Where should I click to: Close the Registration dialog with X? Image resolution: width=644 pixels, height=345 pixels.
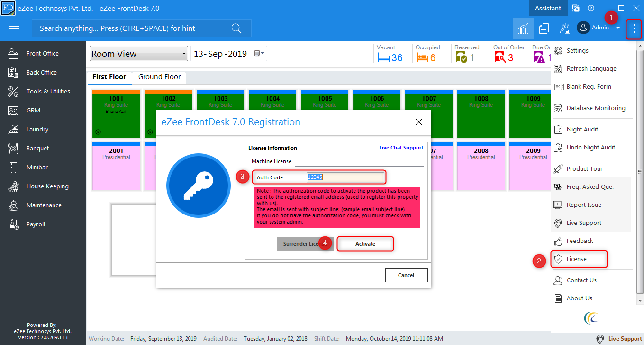[418, 122]
